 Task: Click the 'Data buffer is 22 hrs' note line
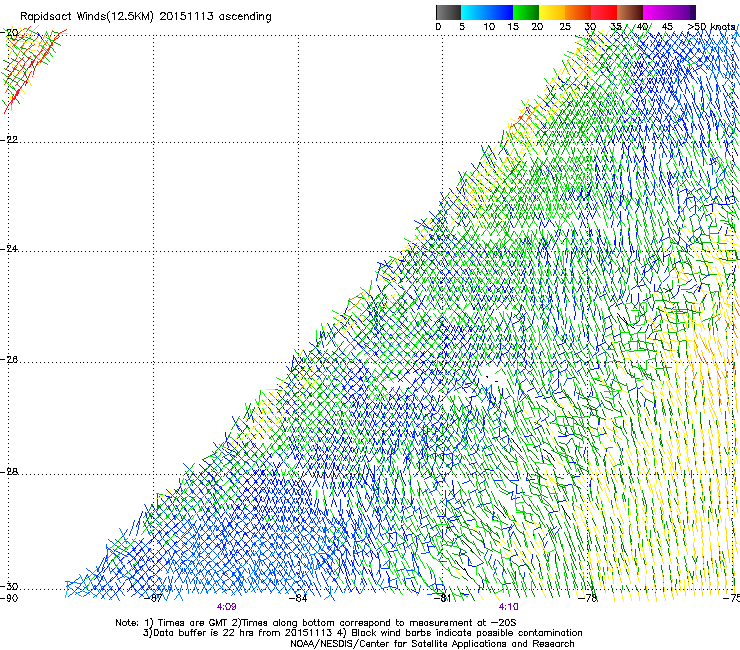pyautogui.click(x=362, y=633)
